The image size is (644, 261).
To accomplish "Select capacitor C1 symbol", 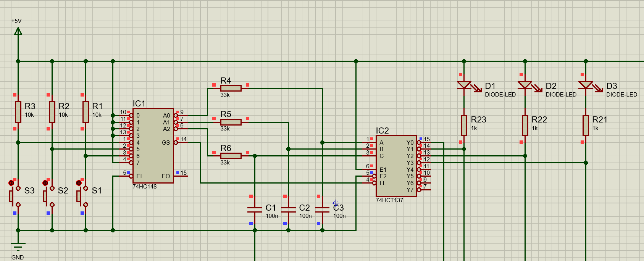I will point(255,209).
